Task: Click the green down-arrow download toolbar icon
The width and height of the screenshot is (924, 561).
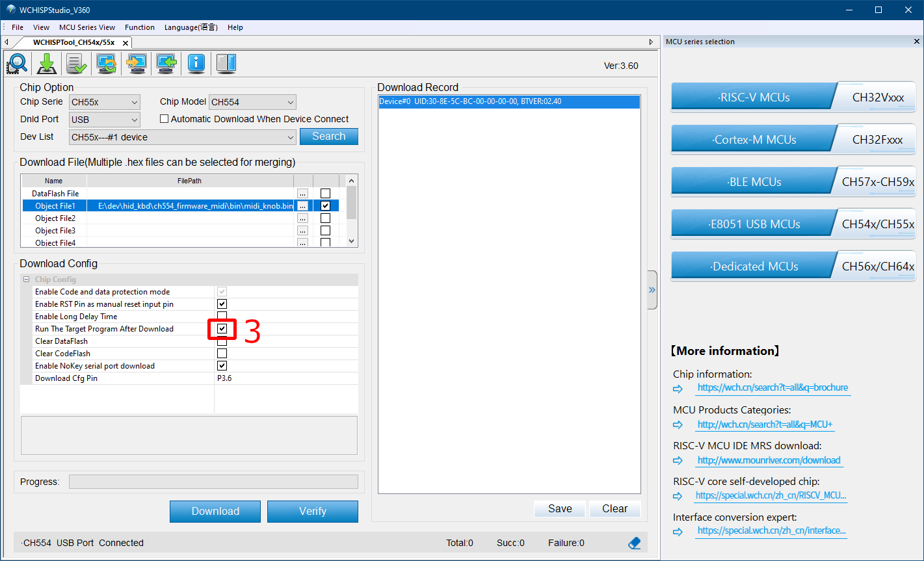Action: pos(47,63)
